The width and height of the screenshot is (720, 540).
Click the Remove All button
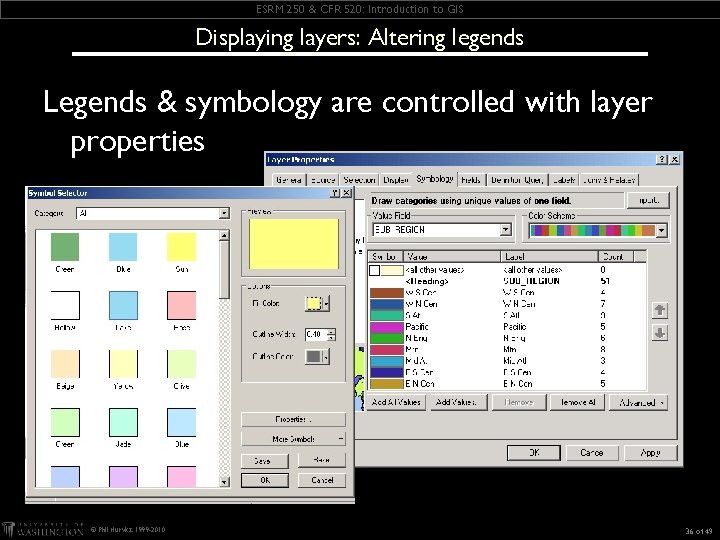(577, 402)
